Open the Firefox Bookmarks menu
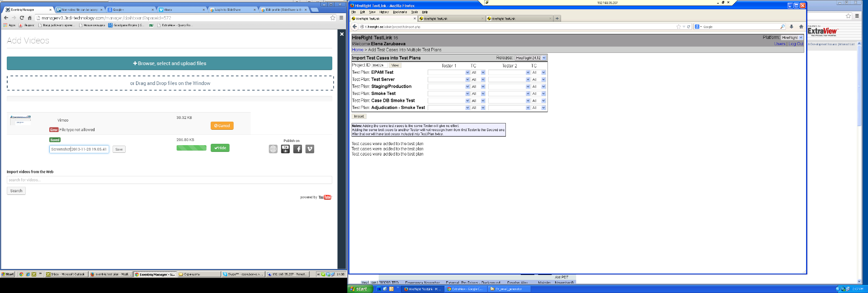This screenshot has height=293, width=868. click(x=400, y=12)
